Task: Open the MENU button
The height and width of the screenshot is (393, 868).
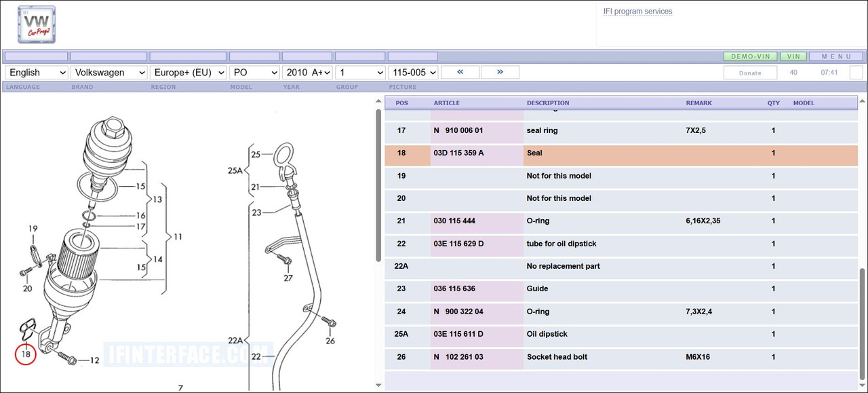Action: point(836,57)
